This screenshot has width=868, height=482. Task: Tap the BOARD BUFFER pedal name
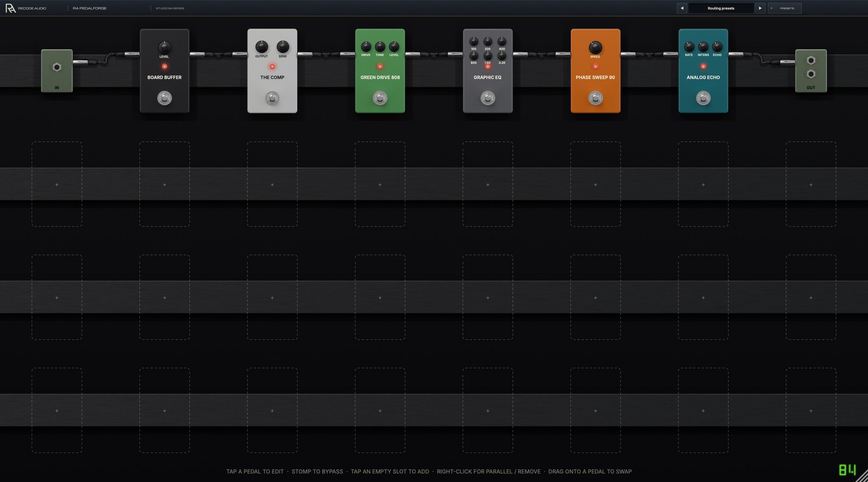(164, 78)
